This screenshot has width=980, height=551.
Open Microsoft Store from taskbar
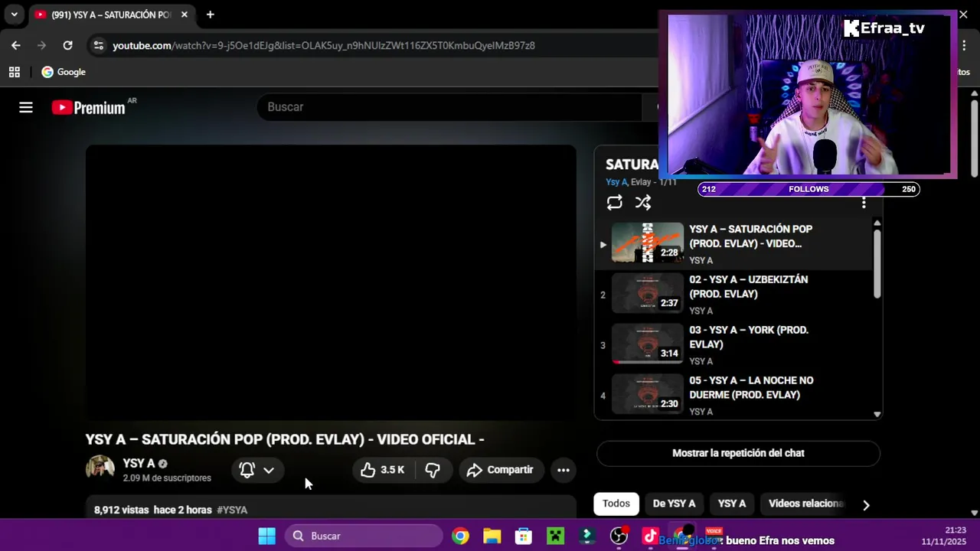[x=523, y=536]
